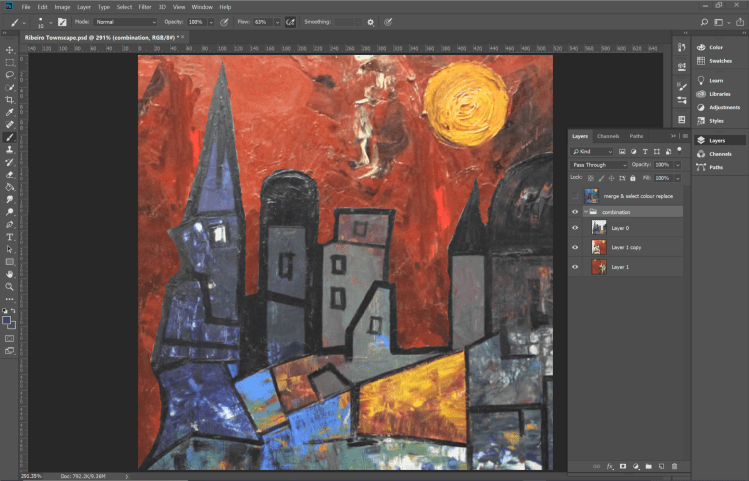Delete layer with trash icon
This screenshot has height=481, width=749.
click(x=674, y=466)
